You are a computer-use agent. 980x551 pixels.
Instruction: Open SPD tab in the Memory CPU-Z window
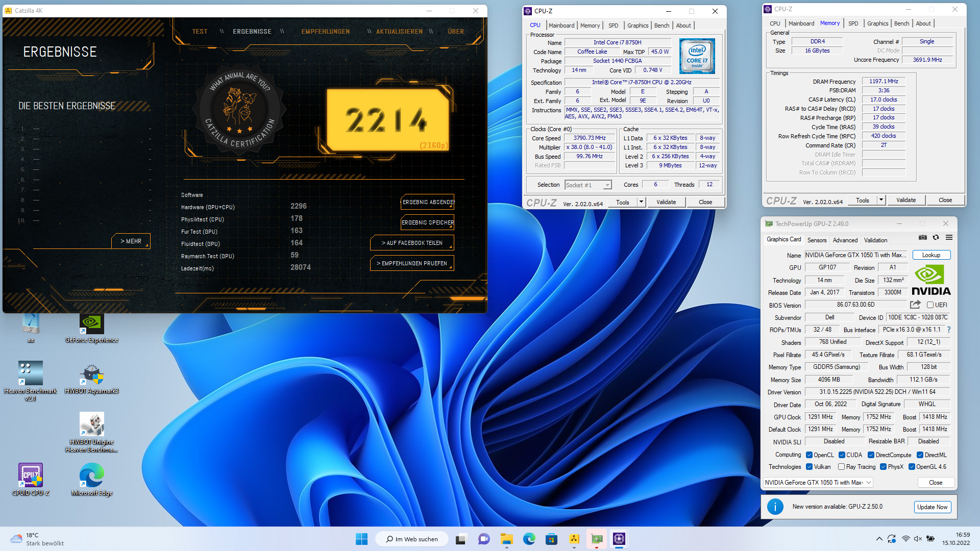click(853, 23)
